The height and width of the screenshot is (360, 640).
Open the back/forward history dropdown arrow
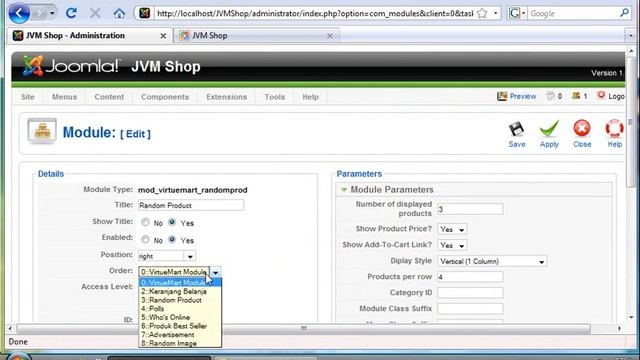point(52,13)
